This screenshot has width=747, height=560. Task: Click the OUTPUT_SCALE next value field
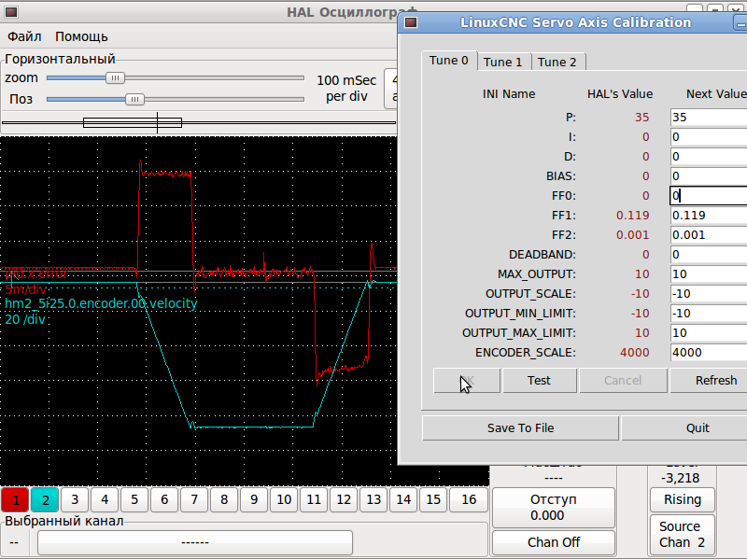(x=709, y=294)
